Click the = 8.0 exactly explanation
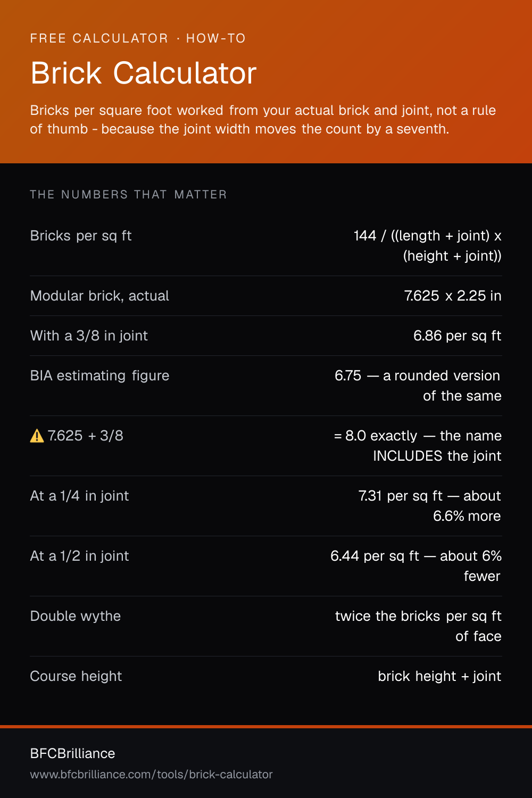This screenshot has height=798, width=532. 418,446
